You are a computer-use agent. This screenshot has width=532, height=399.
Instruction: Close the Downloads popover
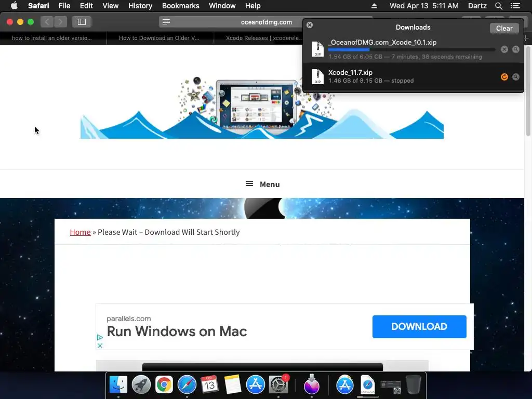pos(310,25)
